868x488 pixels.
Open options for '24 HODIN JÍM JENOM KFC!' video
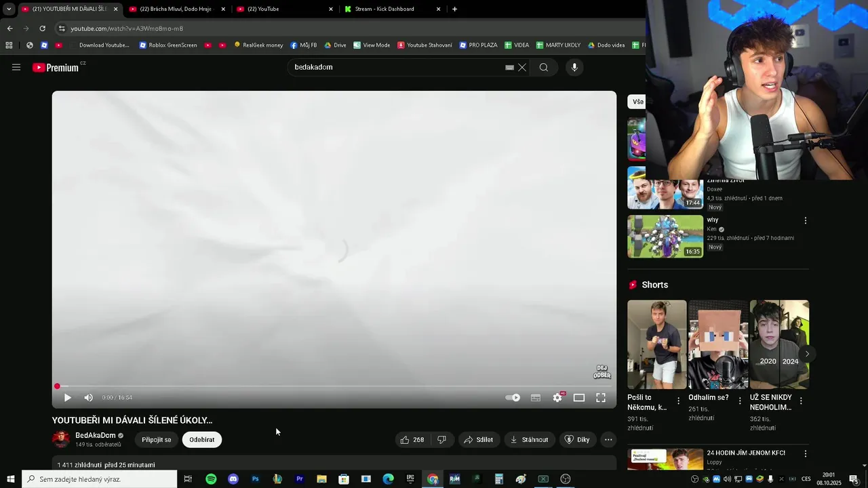[806, 453]
